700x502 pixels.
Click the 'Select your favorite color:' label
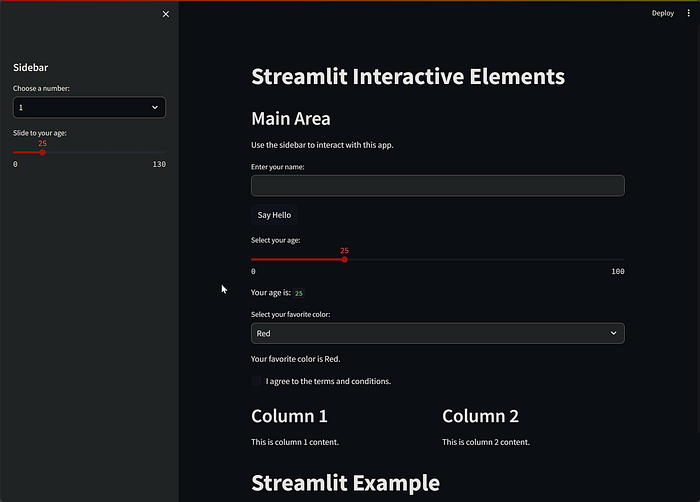click(291, 314)
